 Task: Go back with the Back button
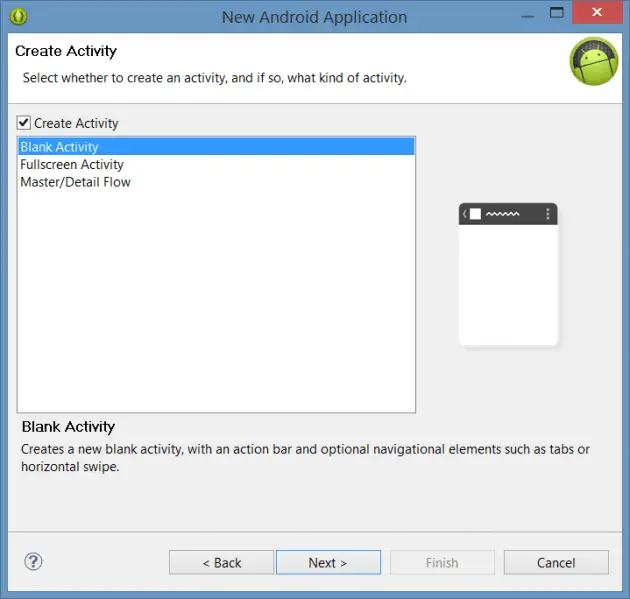pos(221,562)
